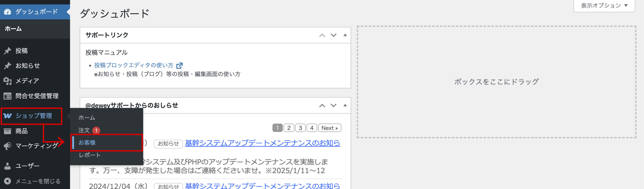
Task: Open 注文 in the shop submenu
Action: (x=84, y=130)
